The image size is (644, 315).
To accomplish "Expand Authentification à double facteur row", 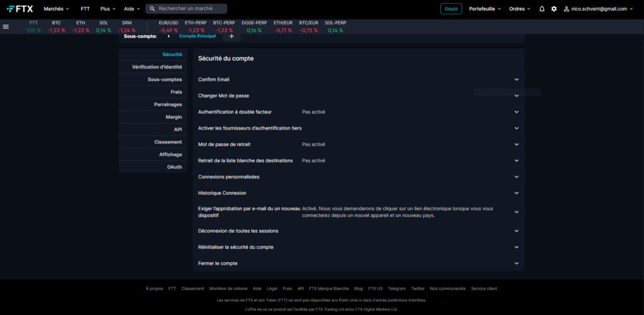I will pos(516,112).
